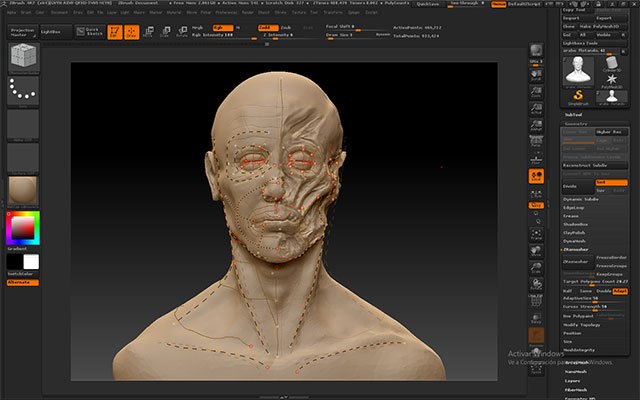Expand the EdgeLoop section

coord(573,208)
